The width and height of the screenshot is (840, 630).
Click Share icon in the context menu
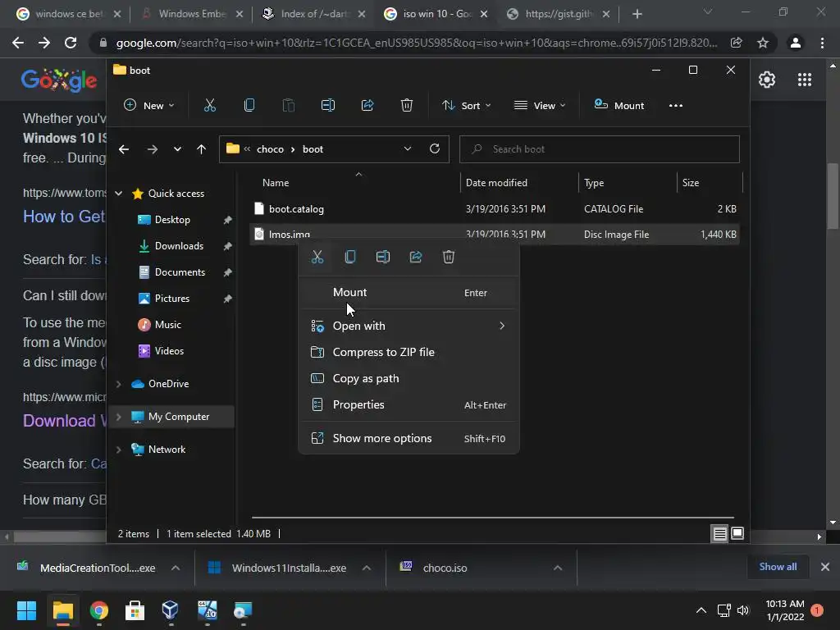[x=416, y=257]
